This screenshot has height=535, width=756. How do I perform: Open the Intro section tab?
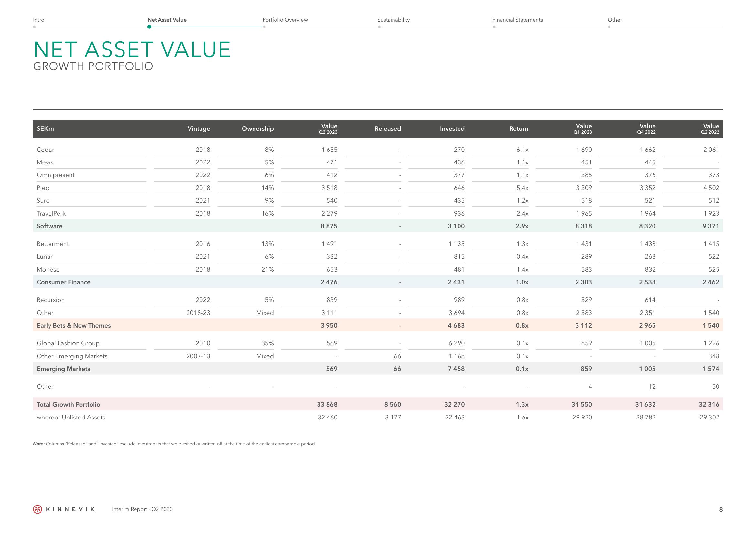click(38, 20)
